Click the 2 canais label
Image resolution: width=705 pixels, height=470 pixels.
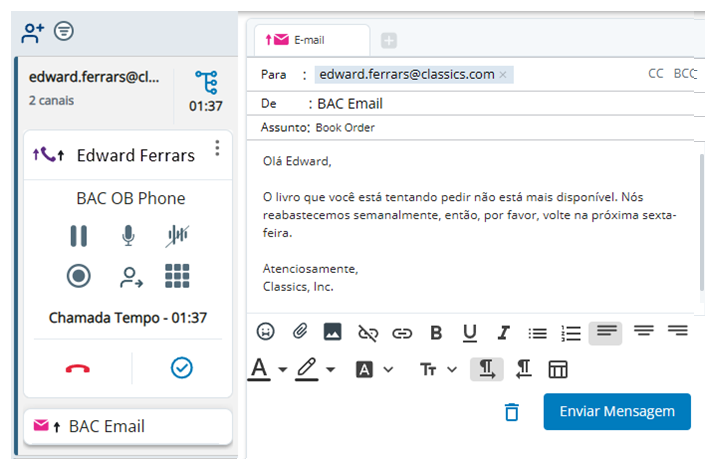coord(51,100)
